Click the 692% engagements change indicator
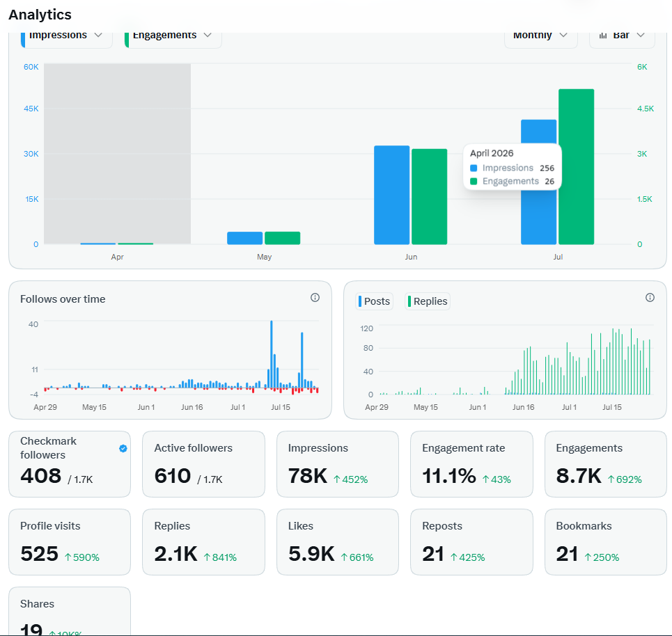This screenshot has width=672, height=636. [x=625, y=479]
